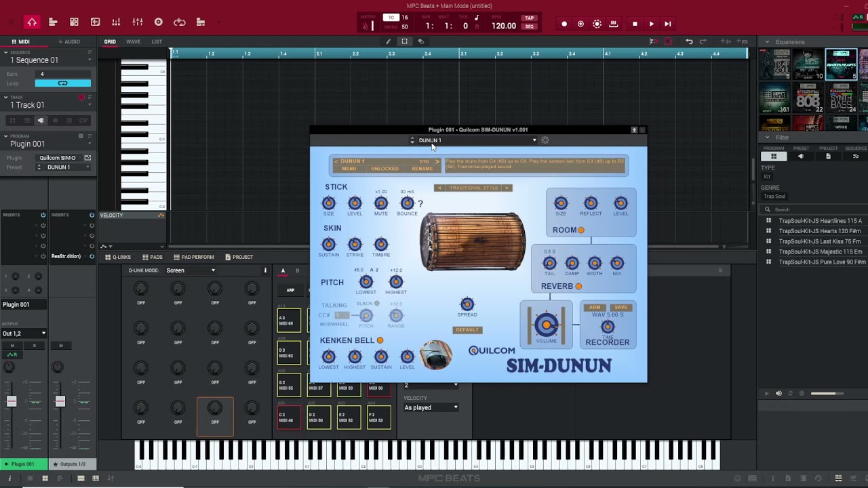868x488 pixels.
Task: Toggle the SLACK indicator in the TALKING section
Action: [x=377, y=304]
